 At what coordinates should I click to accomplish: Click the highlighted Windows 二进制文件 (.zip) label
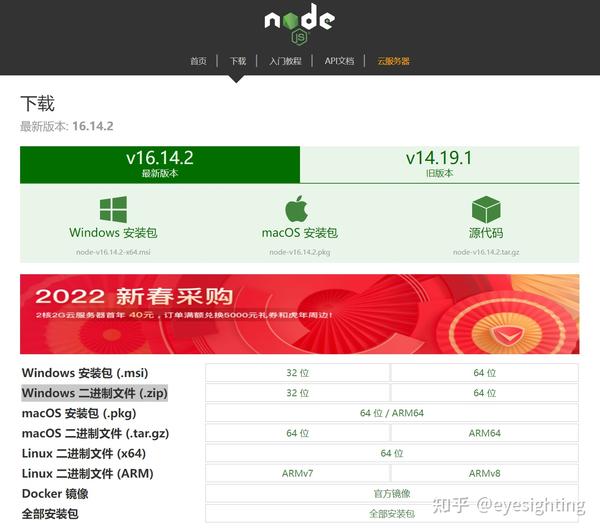[x=95, y=393]
